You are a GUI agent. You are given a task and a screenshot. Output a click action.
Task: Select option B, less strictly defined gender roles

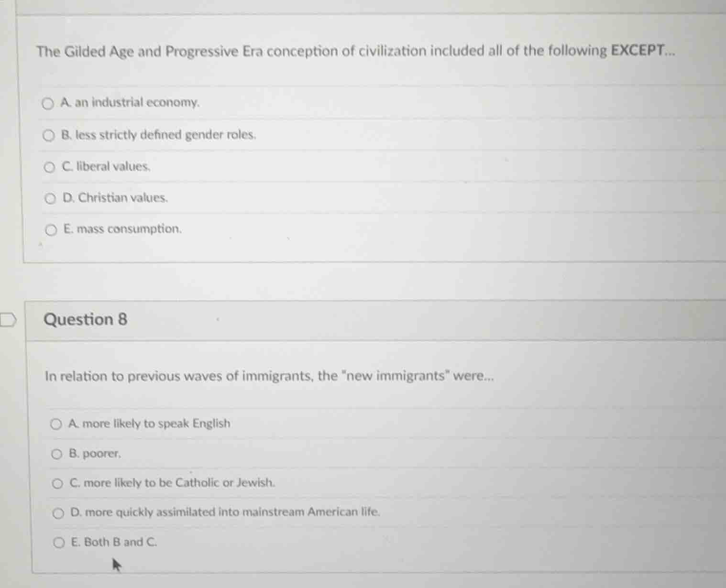point(49,135)
